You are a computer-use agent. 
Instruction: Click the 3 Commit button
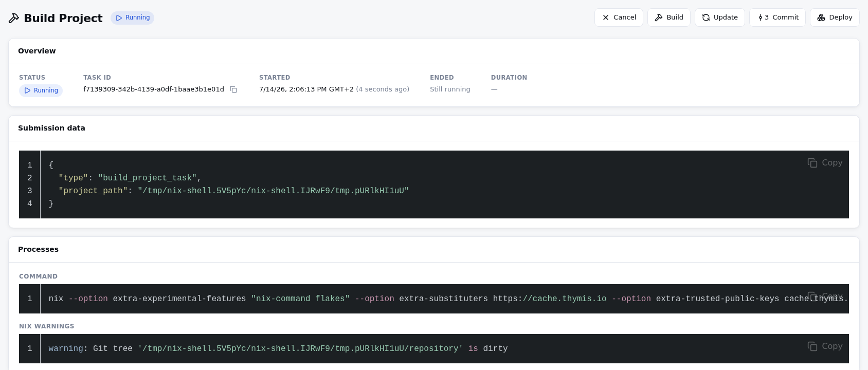(x=777, y=17)
